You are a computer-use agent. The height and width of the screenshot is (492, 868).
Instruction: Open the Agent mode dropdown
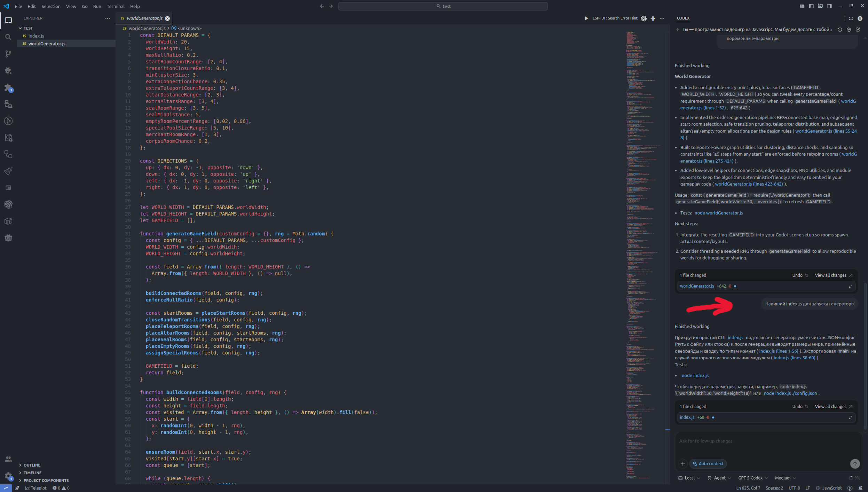[719, 478]
